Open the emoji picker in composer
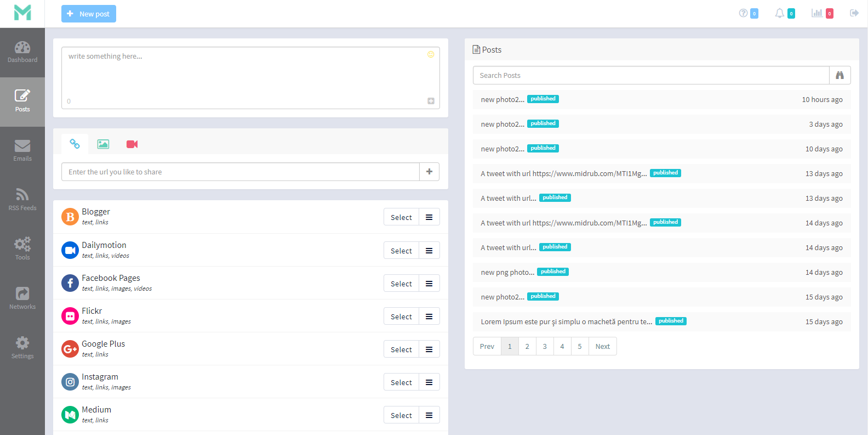Viewport: 868px width, 435px height. [x=431, y=54]
